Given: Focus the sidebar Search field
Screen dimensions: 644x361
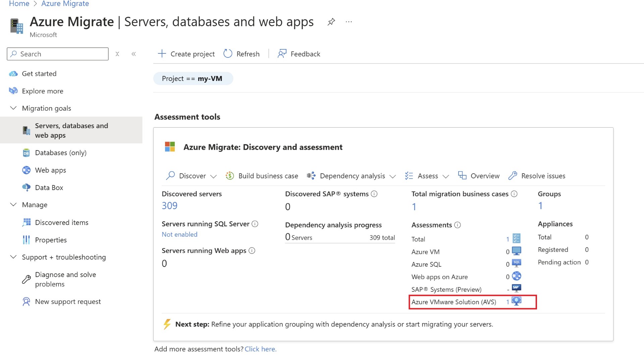Looking at the screenshot, I should (58, 54).
